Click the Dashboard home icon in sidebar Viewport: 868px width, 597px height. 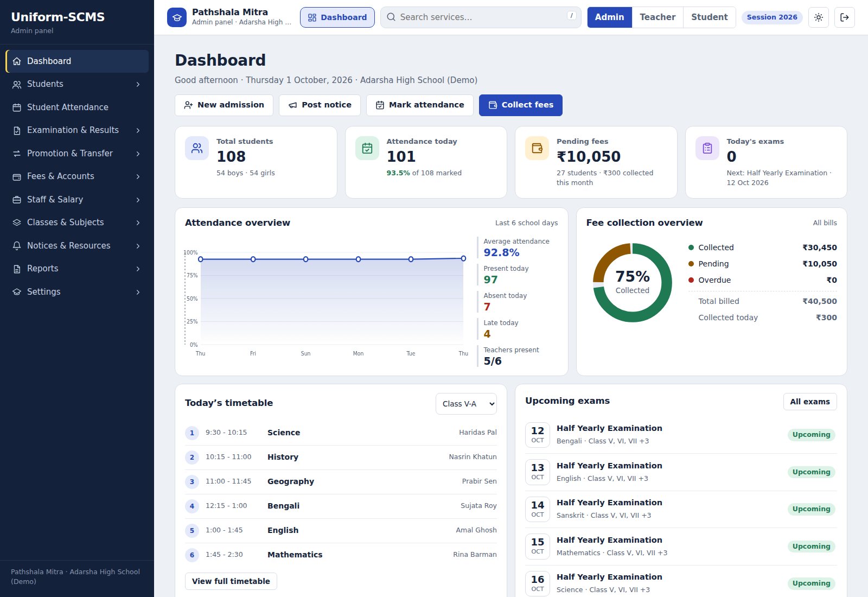[17, 61]
